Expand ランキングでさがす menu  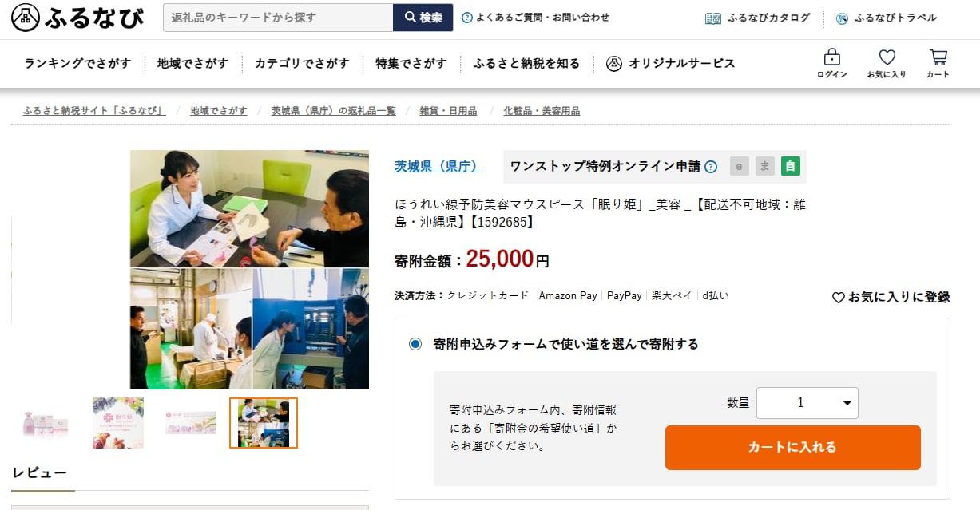[77, 63]
